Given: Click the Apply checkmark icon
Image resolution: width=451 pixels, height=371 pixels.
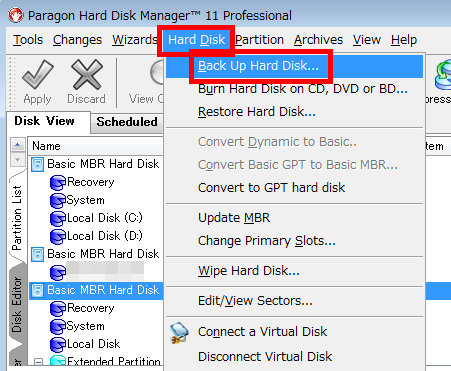Looking at the screenshot, I should 37,74.
